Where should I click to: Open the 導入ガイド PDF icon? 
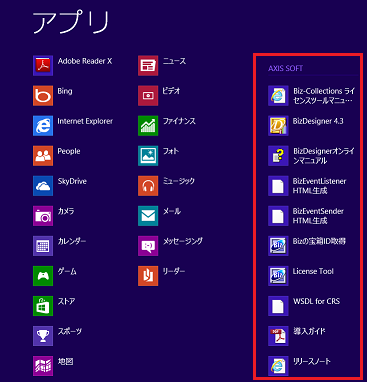(x=278, y=336)
